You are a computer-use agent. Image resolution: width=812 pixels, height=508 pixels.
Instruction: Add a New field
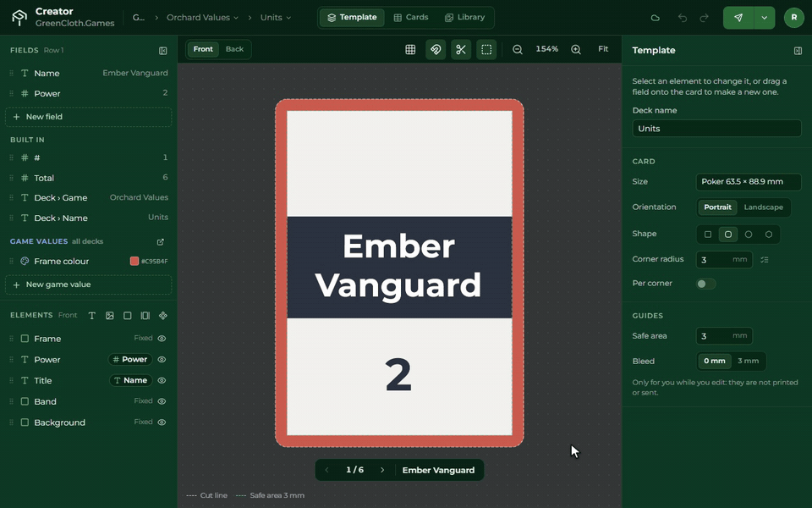pyautogui.click(x=89, y=117)
